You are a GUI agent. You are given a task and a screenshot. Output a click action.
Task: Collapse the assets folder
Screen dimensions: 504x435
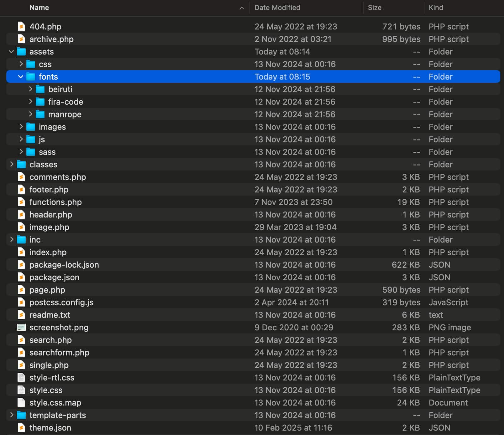(x=12, y=51)
